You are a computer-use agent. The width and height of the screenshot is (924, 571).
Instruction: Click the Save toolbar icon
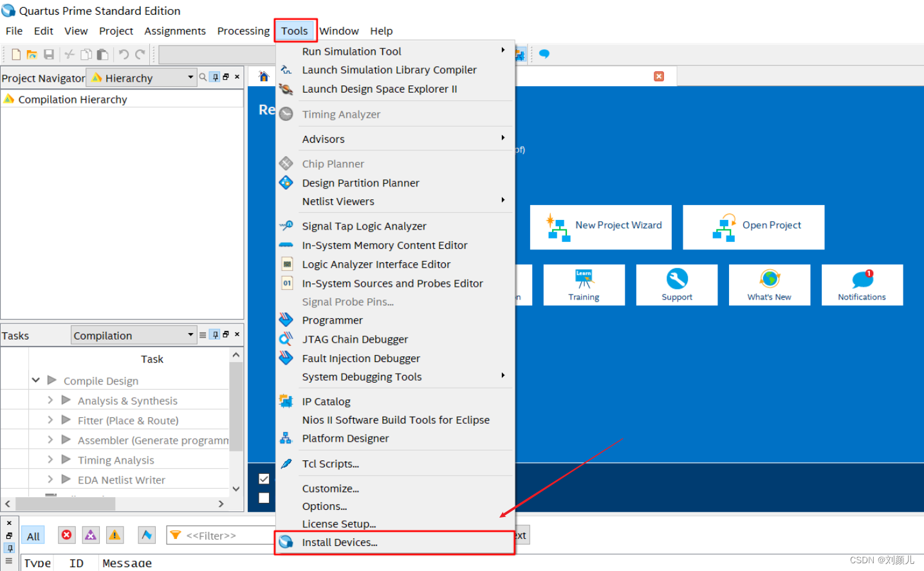[49, 55]
